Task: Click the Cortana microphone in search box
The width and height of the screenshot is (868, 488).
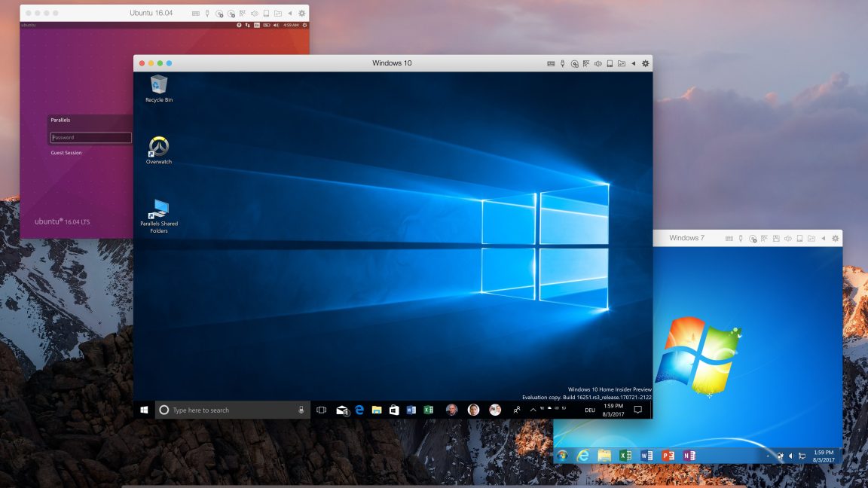Action: click(301, 410)
